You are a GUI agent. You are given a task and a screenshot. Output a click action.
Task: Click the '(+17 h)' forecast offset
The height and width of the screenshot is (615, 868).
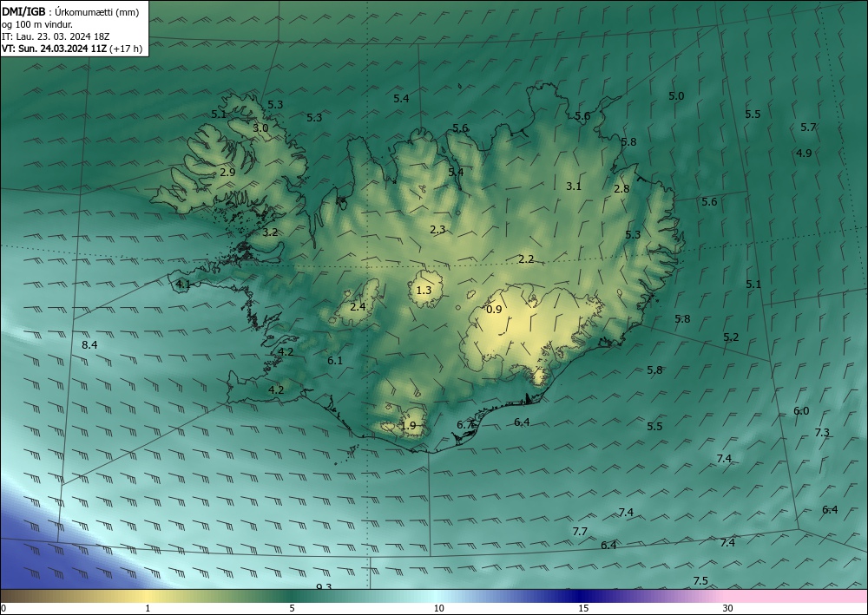point(126,49)
